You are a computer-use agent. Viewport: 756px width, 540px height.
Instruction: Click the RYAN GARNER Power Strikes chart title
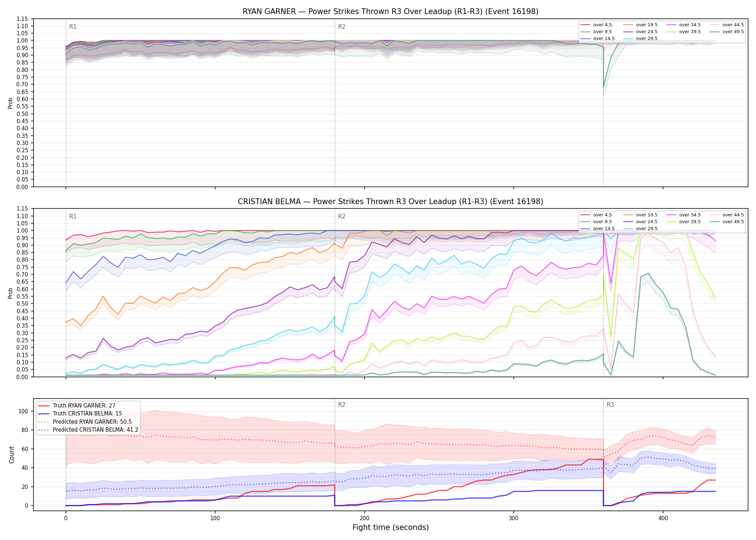[390, 12]
